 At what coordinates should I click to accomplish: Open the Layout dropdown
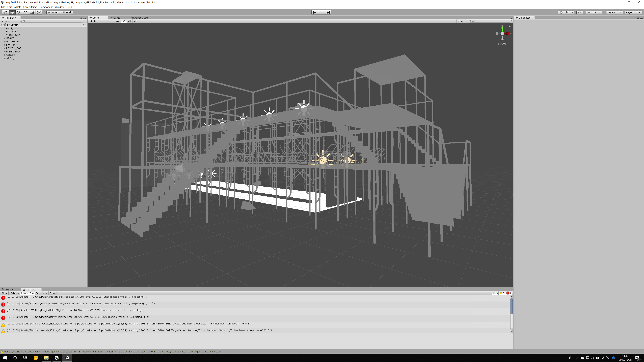[633, 12]
